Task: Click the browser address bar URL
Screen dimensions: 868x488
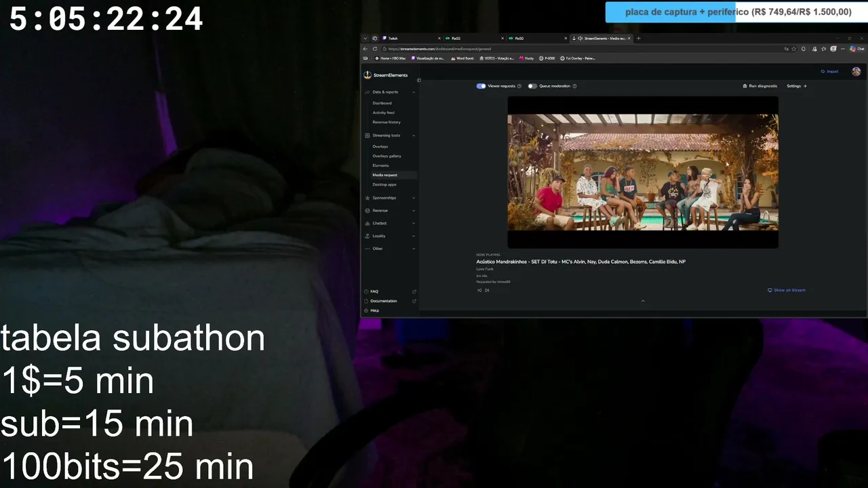Action: click(x=439, y=49)
